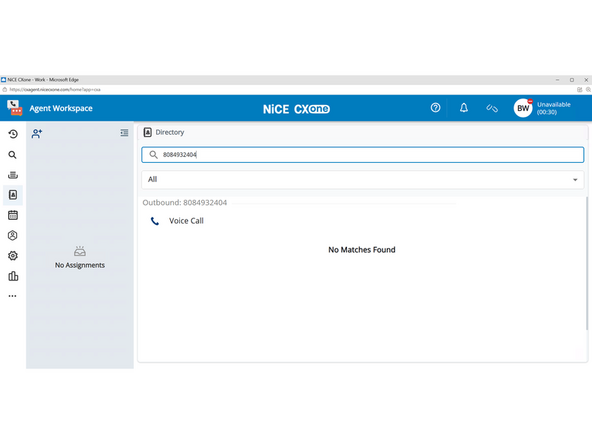Expand the All filter dropdown

click(x=362, y=179)
